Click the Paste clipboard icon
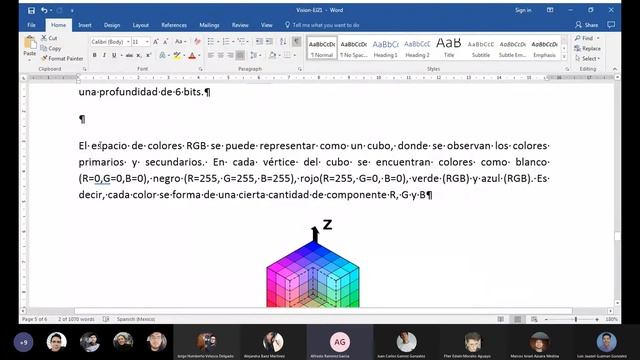This screenshot has height=360, width=640. 30,42
